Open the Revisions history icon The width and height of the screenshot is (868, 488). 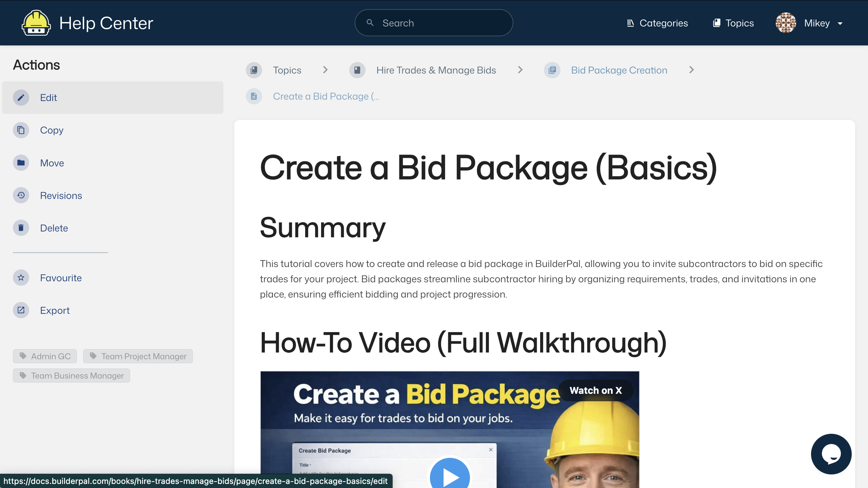click(21, 195)
